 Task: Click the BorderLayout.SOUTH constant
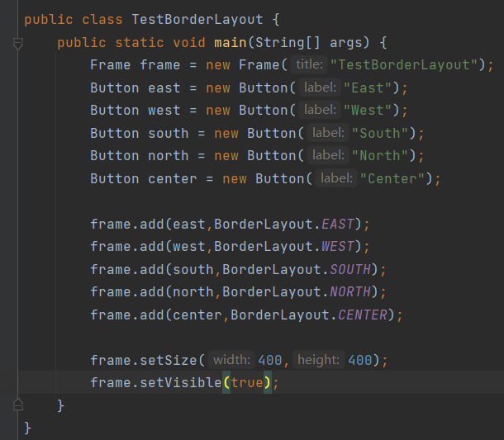(x=350, y=269)
